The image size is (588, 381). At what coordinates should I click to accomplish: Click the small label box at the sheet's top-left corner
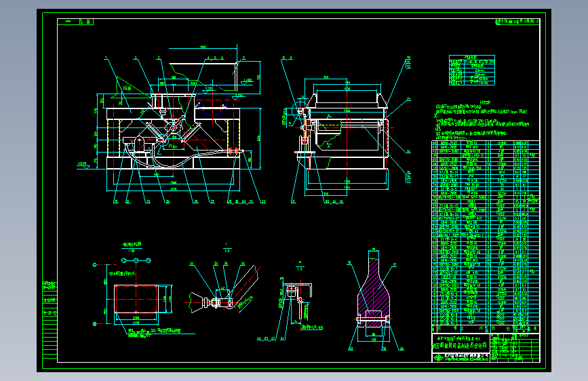tap(75, 22)
